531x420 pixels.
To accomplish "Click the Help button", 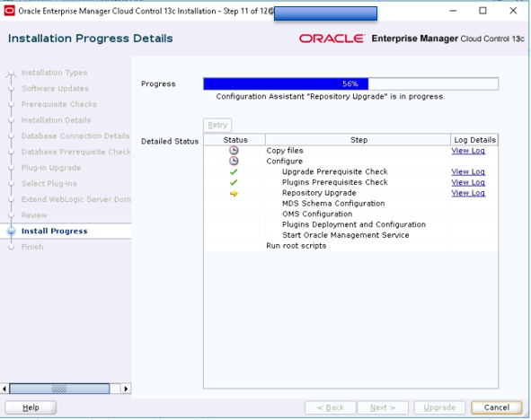I will click(x=31, y=407).
